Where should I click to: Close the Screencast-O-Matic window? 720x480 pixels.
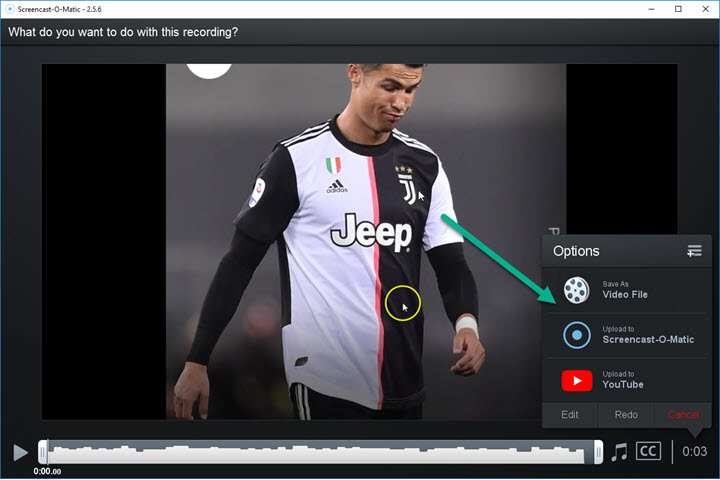706,9
